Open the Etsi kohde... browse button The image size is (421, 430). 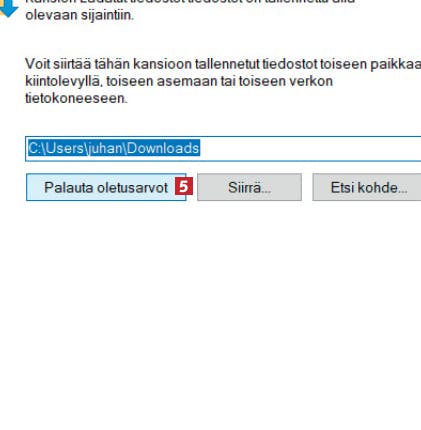pyautogui.click(x=367, y=187)
